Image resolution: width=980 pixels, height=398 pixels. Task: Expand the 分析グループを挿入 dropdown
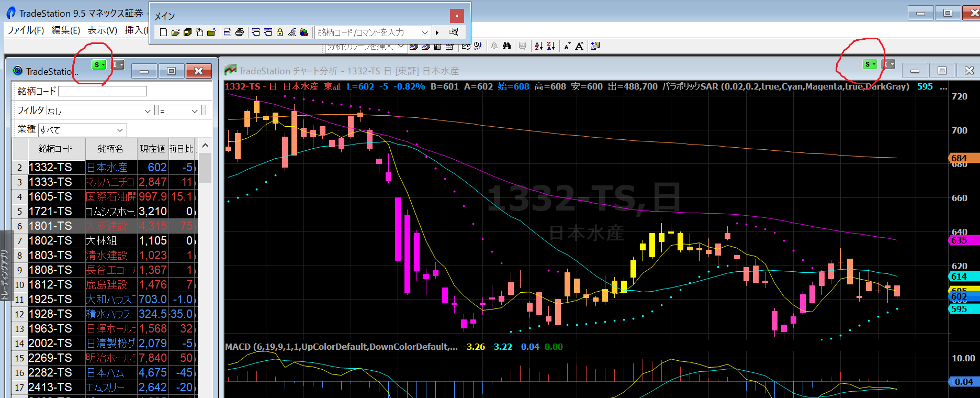(401, 46)
